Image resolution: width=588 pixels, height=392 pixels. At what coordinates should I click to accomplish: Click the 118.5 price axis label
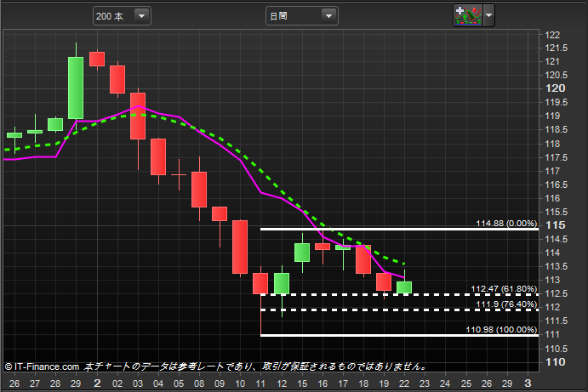coord(557,130)
